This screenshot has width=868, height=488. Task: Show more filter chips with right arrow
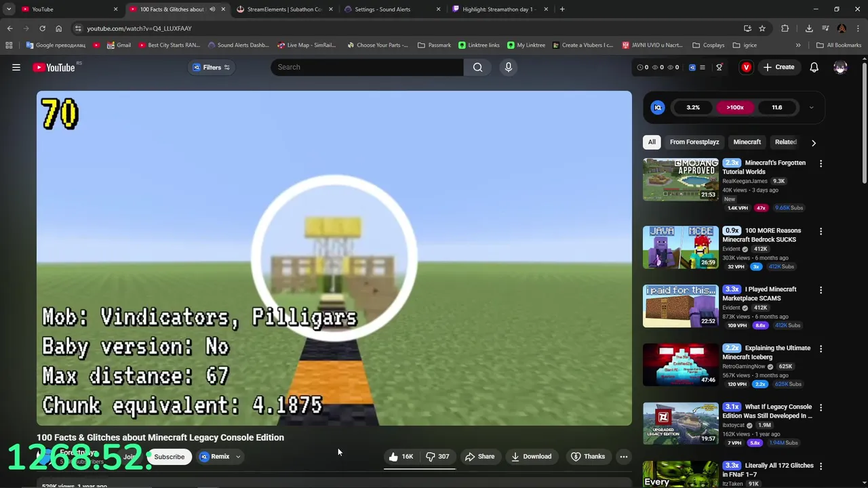(814, 142)
